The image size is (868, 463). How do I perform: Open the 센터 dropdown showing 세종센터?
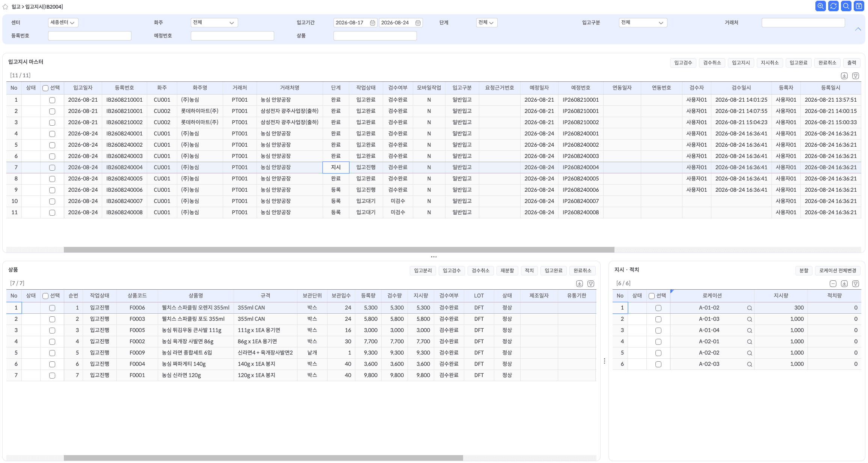click(63, 23)
